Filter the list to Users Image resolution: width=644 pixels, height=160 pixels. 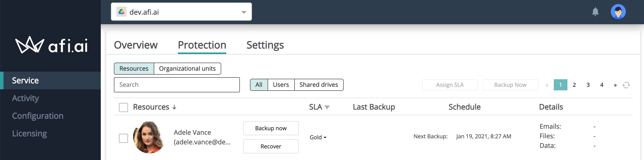tap(281, 85)
